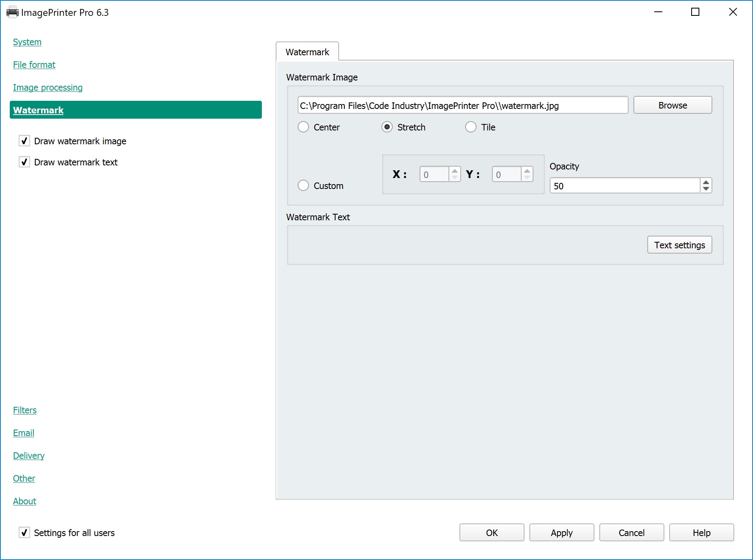Click the ImagePrinter Pro printer icon
Screen dimensions: 753x560
coord(13,12)
